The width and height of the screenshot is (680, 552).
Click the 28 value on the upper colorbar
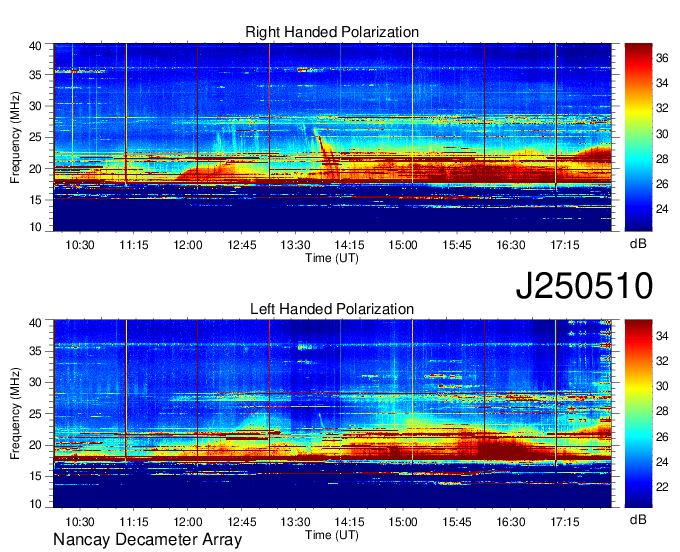662,159
